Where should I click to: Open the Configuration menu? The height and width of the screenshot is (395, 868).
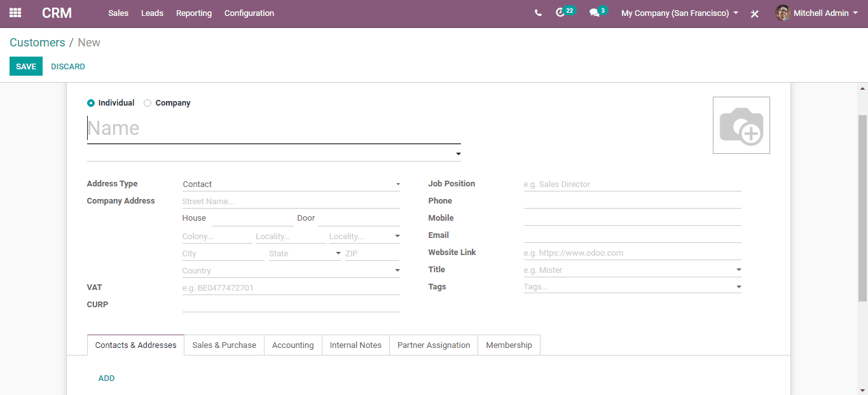click(x=249, y=13)
